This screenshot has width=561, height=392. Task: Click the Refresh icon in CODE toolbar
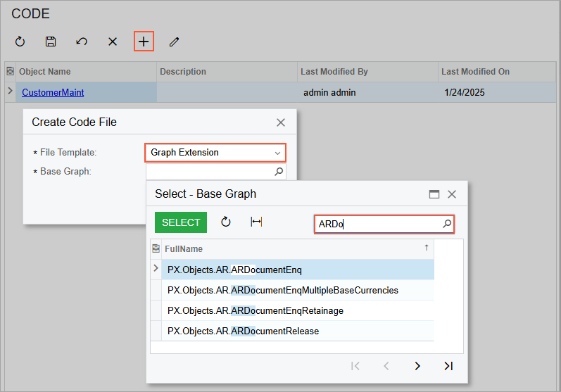(20, 42)
